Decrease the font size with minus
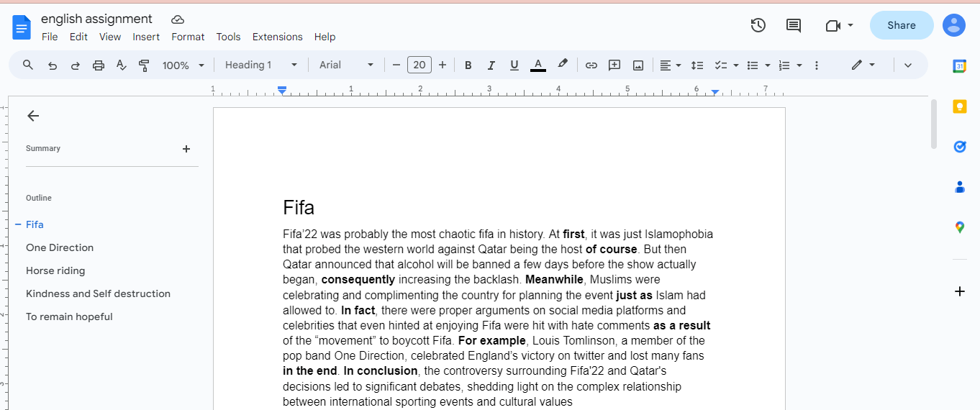This screenshot has height=410, width=980. click(396, 65)
